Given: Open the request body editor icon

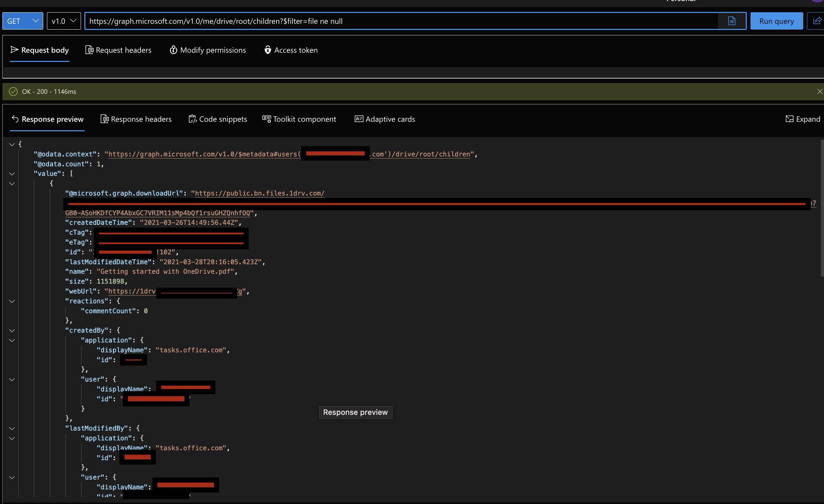Looking at the screenshot, I should coord(14,50).
